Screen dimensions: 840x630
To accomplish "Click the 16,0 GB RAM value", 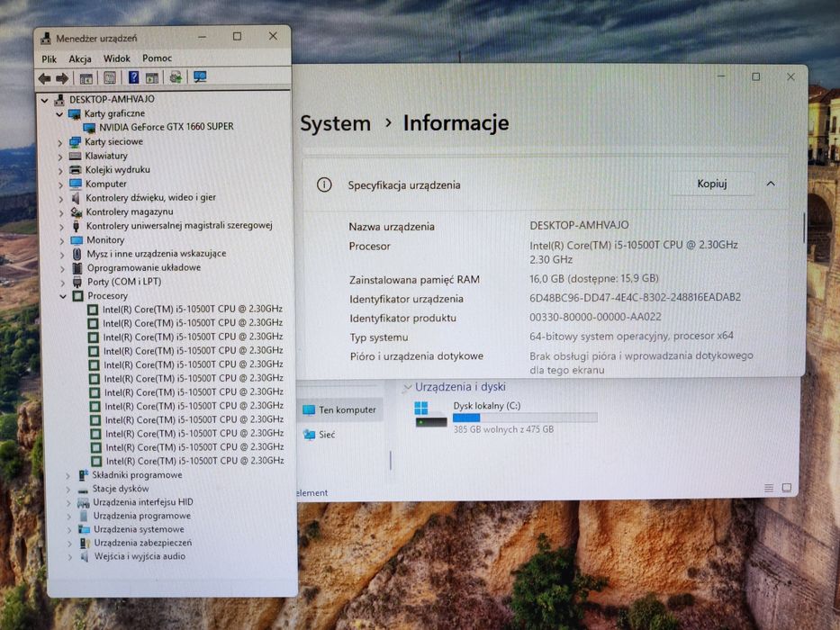I will click(x=594, y=279).
